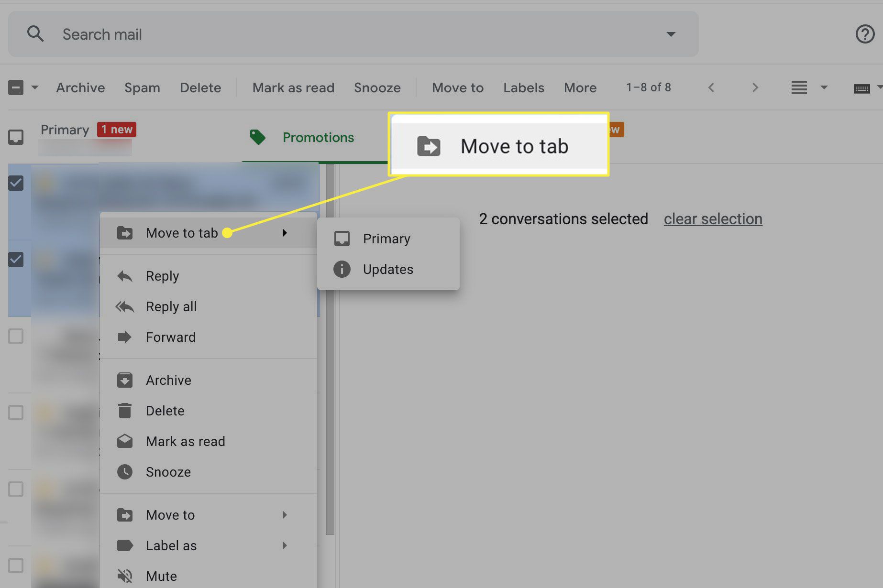This screenshot has height=588, width=883.
Task: Click the Labels toolbar button
Action: 524,87
